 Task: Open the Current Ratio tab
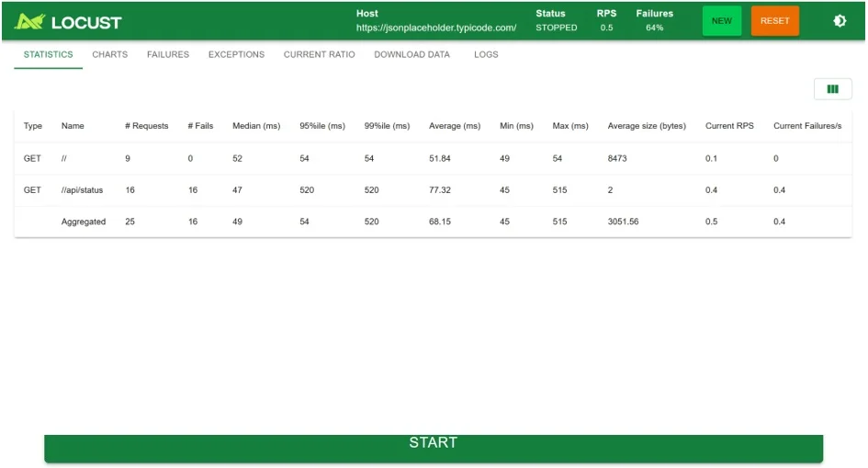coord(319,54)
